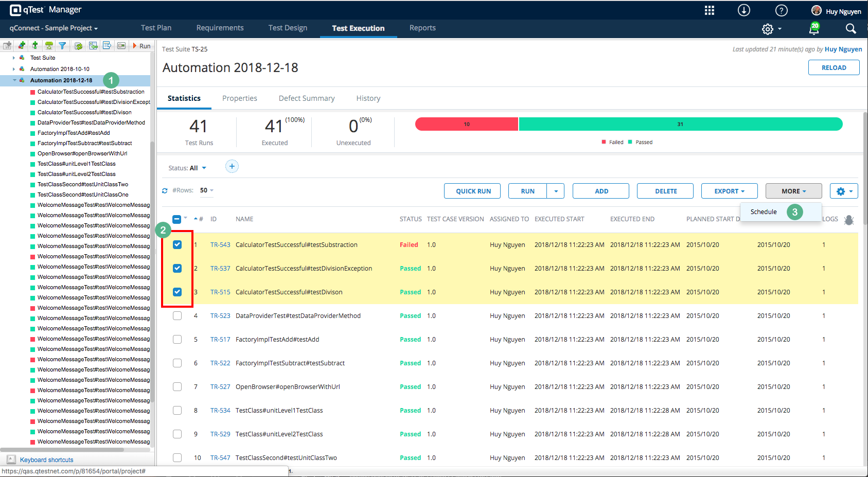The width and height of the screenshot is (868, 477).
Task: Tick the checkbox for FactoryImplTestAdd#testAdd row
Action: point(177,340)
